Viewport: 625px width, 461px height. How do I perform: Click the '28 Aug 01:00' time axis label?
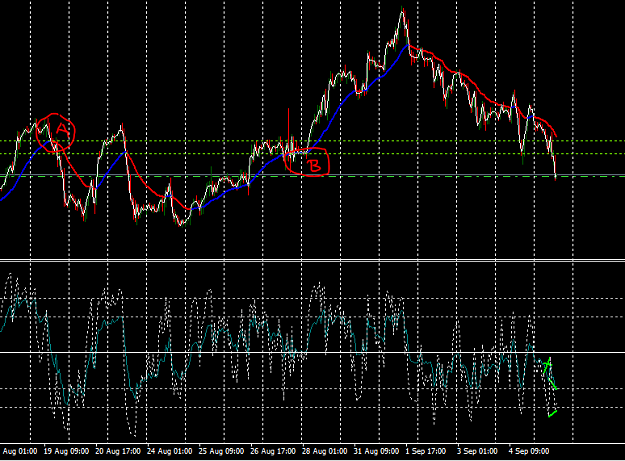tap(324, 451)
